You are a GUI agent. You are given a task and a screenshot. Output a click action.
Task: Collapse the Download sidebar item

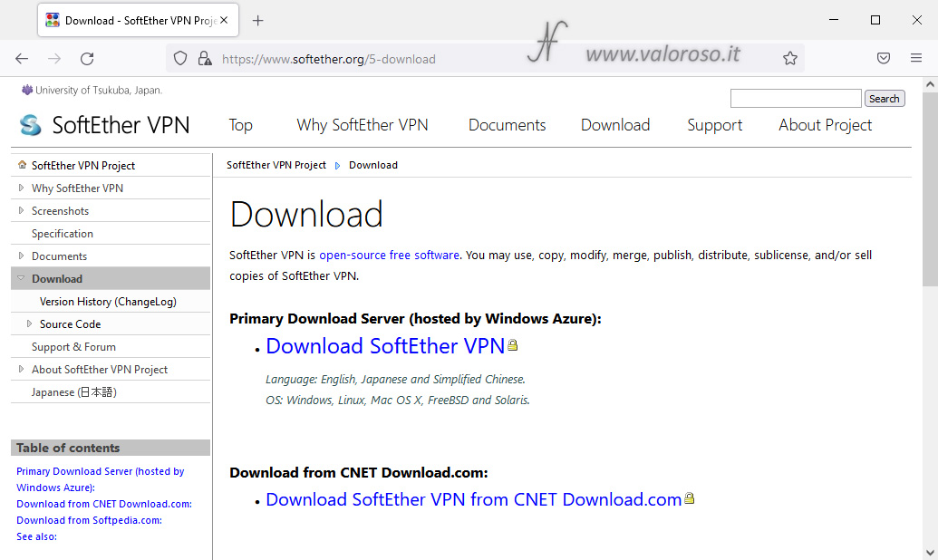(x=21, y=278)
